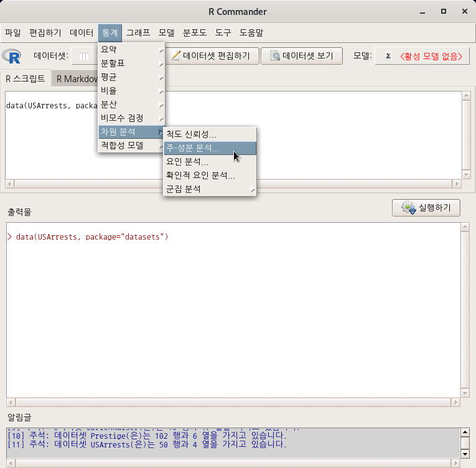Click the output pane scroll-down arrow

pos(465,393)
